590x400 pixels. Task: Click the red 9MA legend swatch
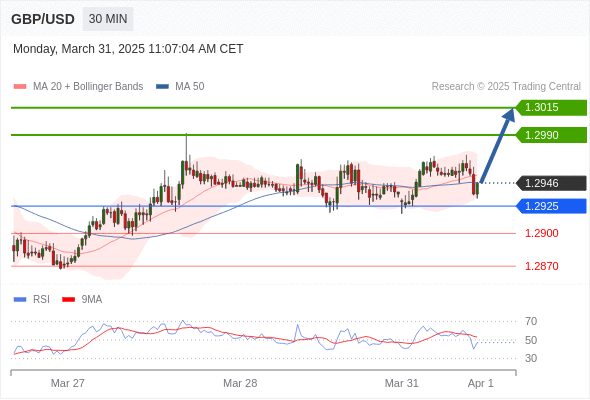click(68, 300)
